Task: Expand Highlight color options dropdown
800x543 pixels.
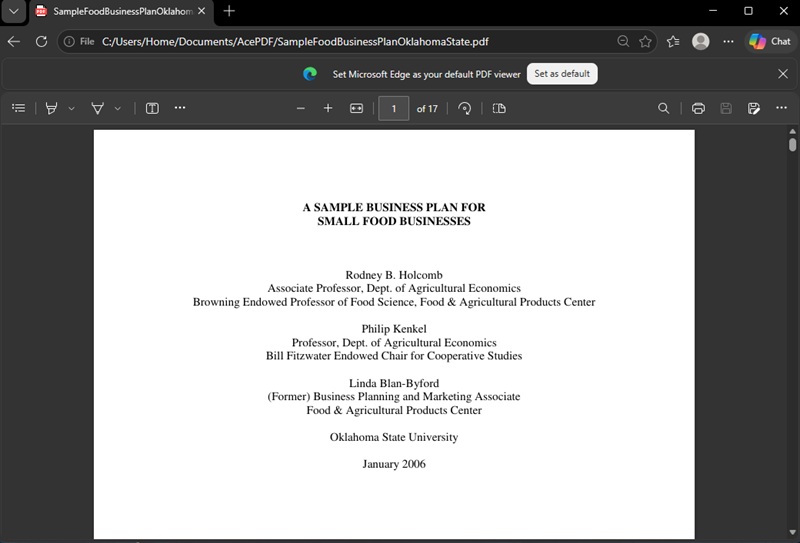Action: click(71, 108)
